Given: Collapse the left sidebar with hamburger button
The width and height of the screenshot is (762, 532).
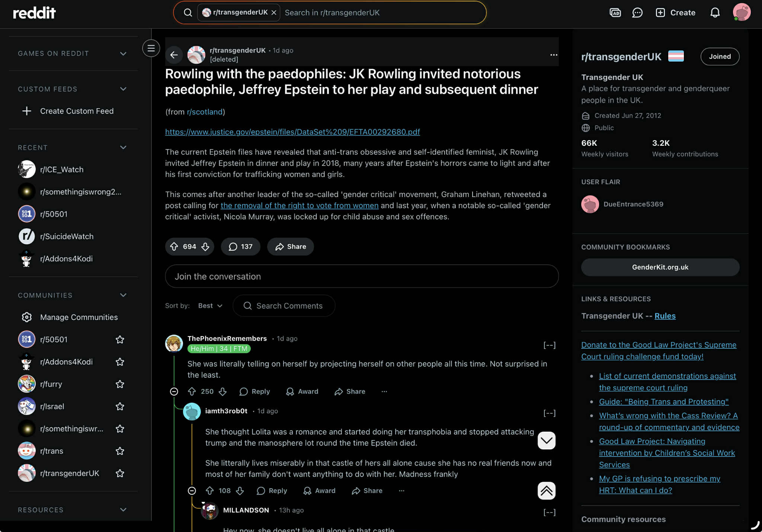Looking at the screenshot, I should click(151, 48).
